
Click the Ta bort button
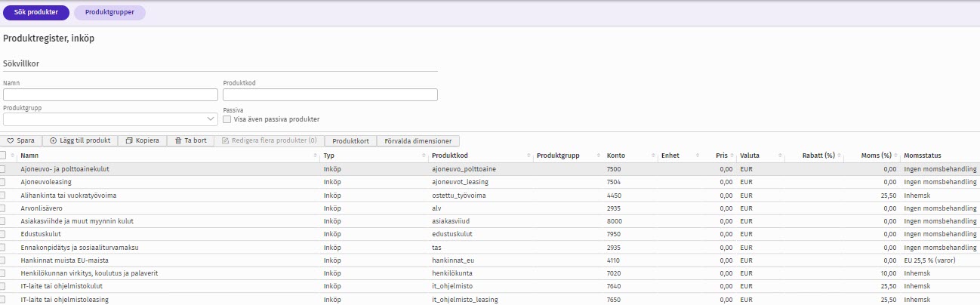pyautogui.click(x=190, y=140)
